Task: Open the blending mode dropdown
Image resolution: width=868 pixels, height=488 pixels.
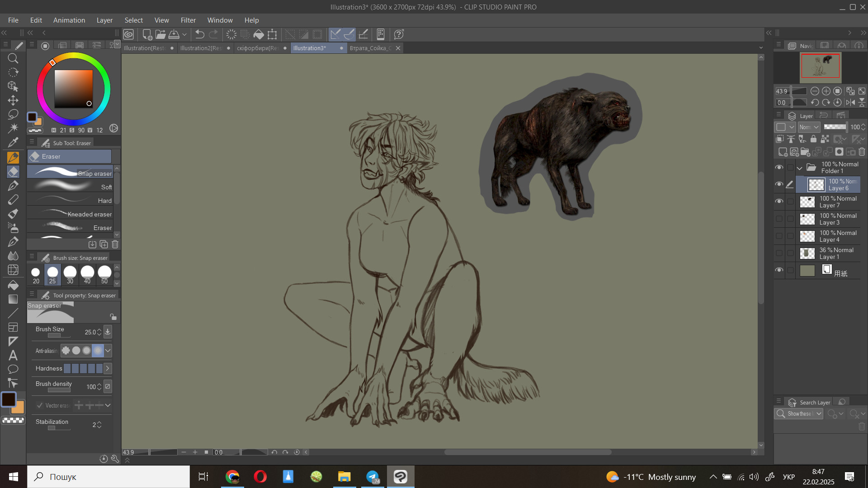Action: pos(809,127)
